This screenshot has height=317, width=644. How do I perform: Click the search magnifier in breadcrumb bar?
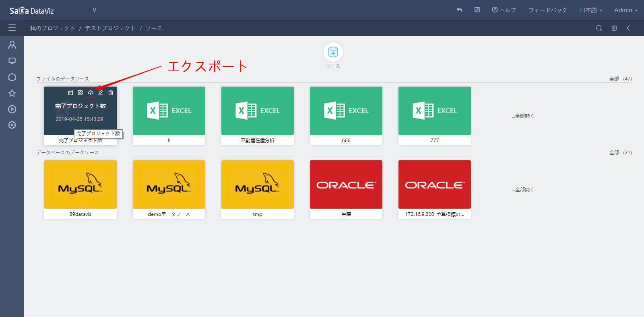tap(599, 28)
